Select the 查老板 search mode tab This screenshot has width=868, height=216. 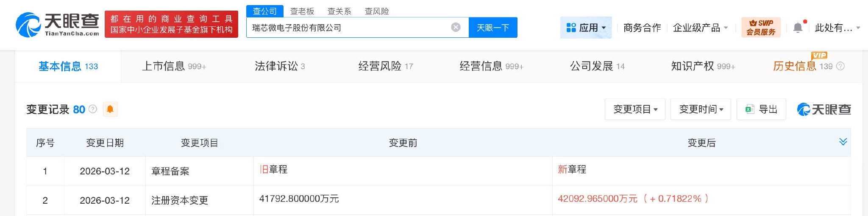[x=302, y=11]
